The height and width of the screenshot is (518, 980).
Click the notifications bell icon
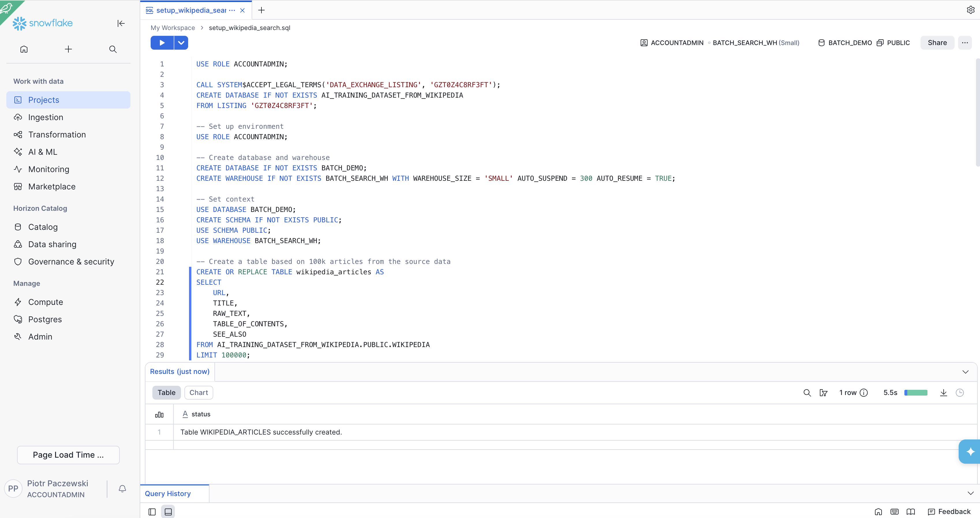122,488
